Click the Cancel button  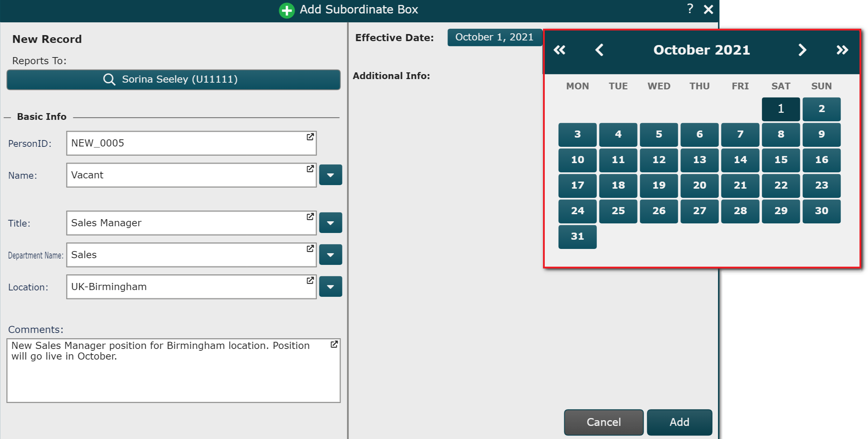point(604,422)
